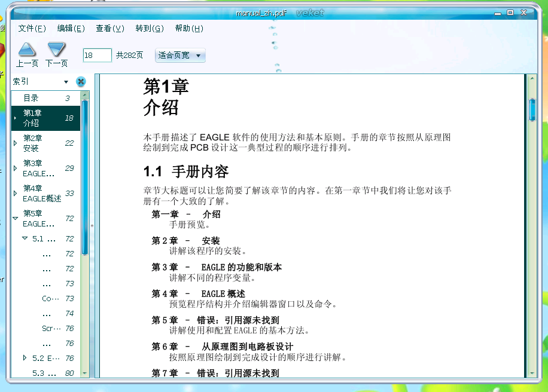Click index sidebar scroll-up arrow
Viewport: 548px width, 392px height.
(x=84, y=95)
